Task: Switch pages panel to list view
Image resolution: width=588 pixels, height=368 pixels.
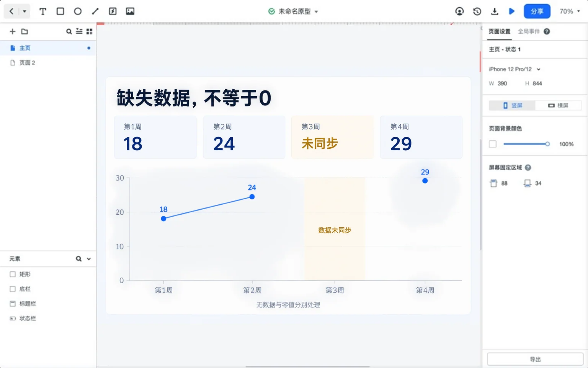Action: point(79,31)
